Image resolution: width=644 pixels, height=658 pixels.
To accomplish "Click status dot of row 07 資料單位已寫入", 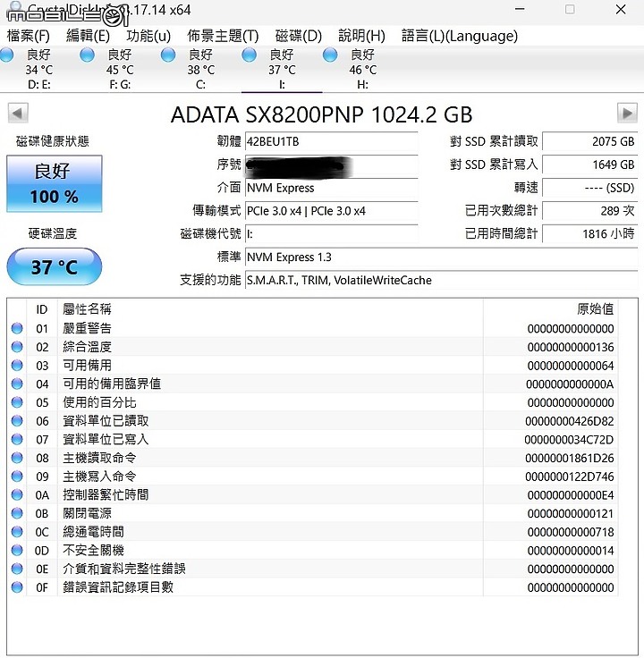I will (x=17, y=439).
